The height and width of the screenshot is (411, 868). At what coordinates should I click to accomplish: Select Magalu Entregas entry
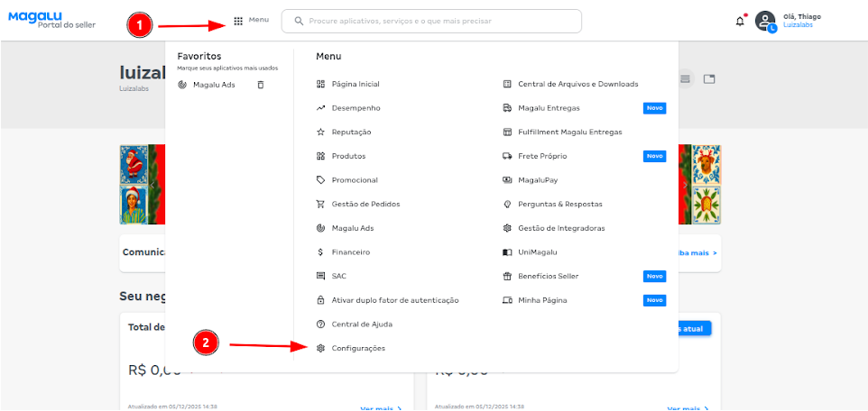pyautogui.click(x=549, y=108)
